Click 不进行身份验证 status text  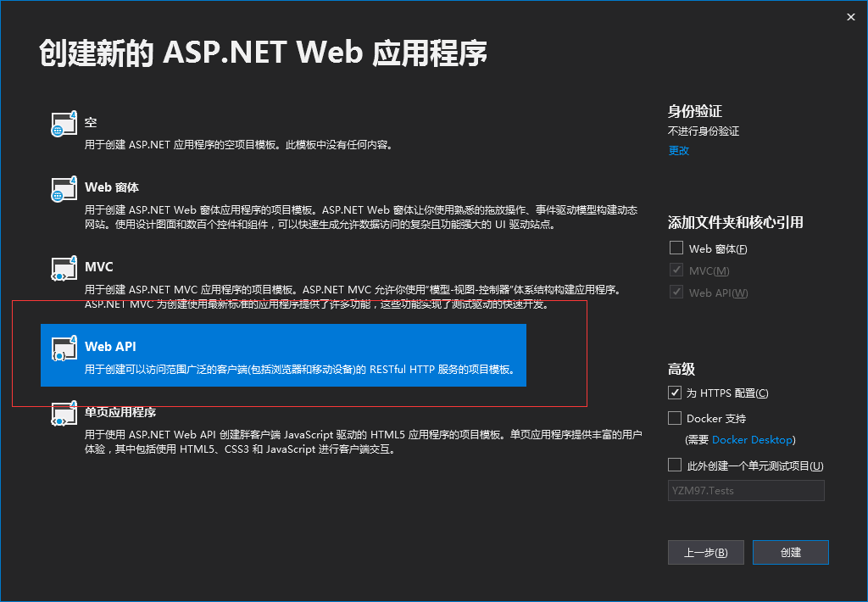tap(704, 131)
